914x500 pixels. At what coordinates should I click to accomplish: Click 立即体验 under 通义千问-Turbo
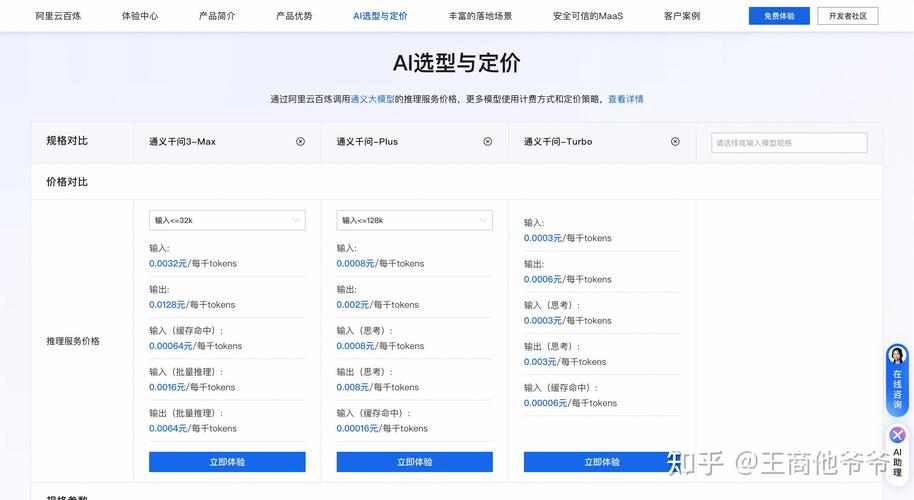[602, 462]
